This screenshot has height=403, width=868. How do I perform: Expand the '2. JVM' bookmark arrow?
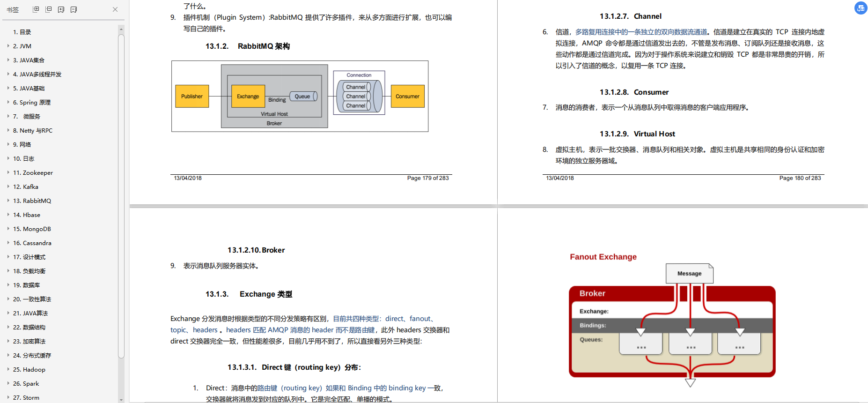point(8,46)
